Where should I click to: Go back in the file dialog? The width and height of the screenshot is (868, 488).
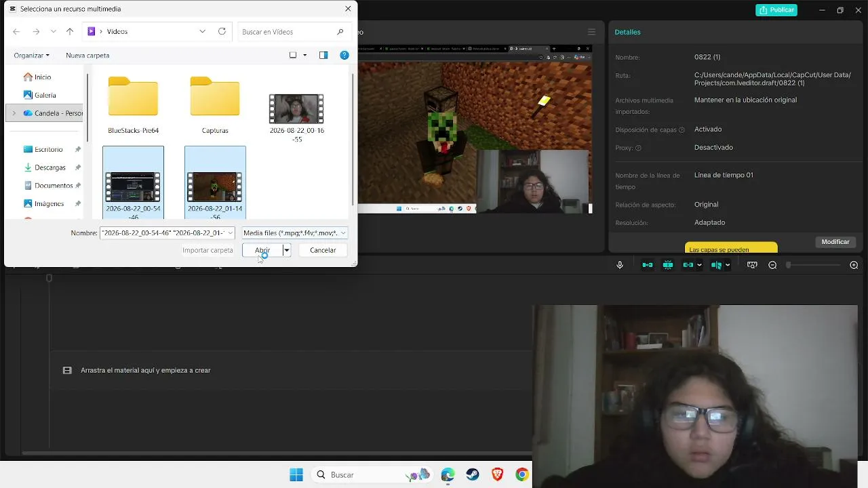[x=16, y=32]
